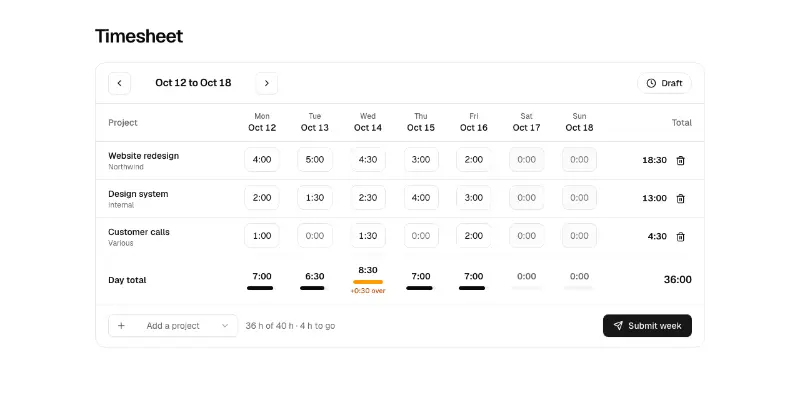The width and height of the screenshot is (800, 400).
Task: Edit Design system Thursday hours 4:00
Action: (x=421, y=197)
